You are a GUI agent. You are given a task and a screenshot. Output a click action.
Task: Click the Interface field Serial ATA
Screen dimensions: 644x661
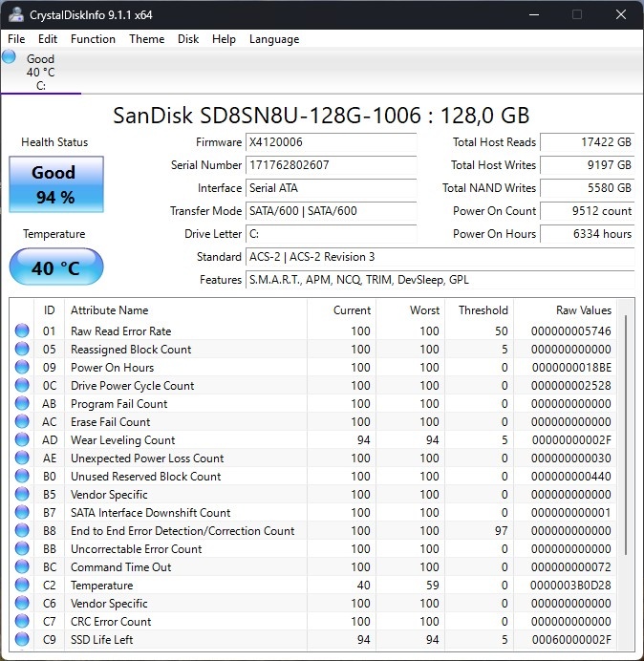pos(331,187)
